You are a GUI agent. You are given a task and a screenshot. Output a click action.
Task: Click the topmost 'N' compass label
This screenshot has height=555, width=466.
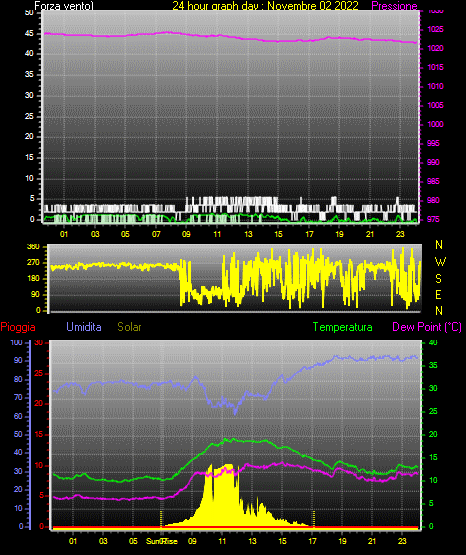(439, 245)
